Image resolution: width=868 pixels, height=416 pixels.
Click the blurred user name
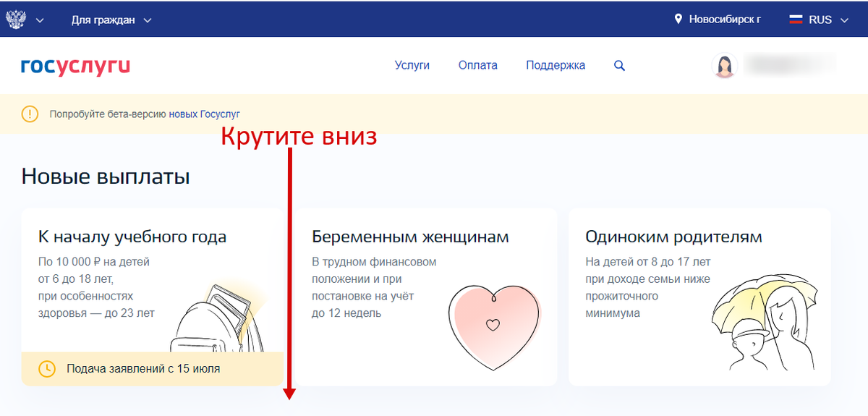790,64
